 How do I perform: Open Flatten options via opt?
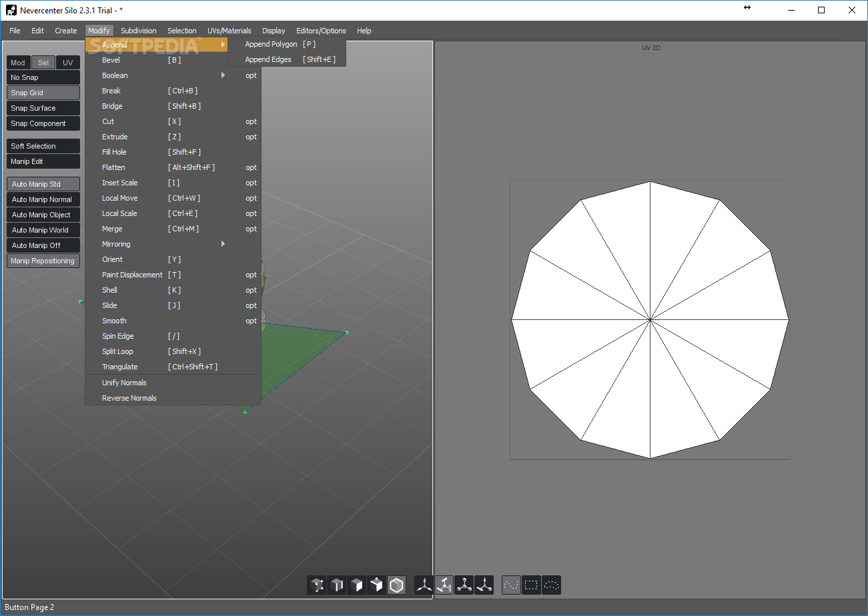coord(251,167)
